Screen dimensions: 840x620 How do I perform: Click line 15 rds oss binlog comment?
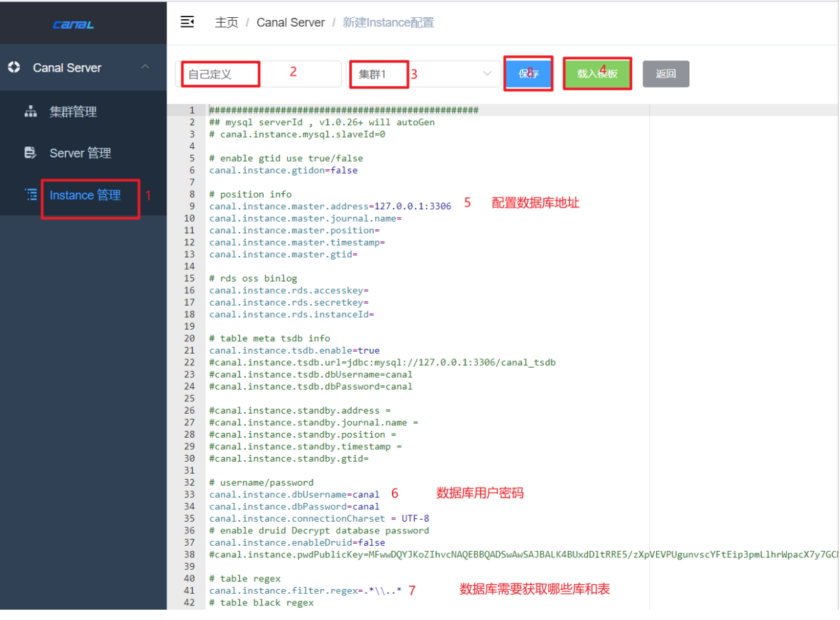click(253, 279)
